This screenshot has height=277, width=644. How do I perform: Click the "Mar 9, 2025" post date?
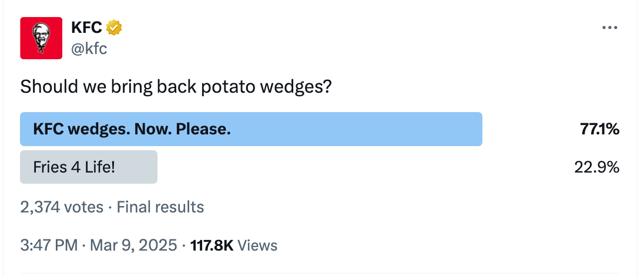point(133,245)
